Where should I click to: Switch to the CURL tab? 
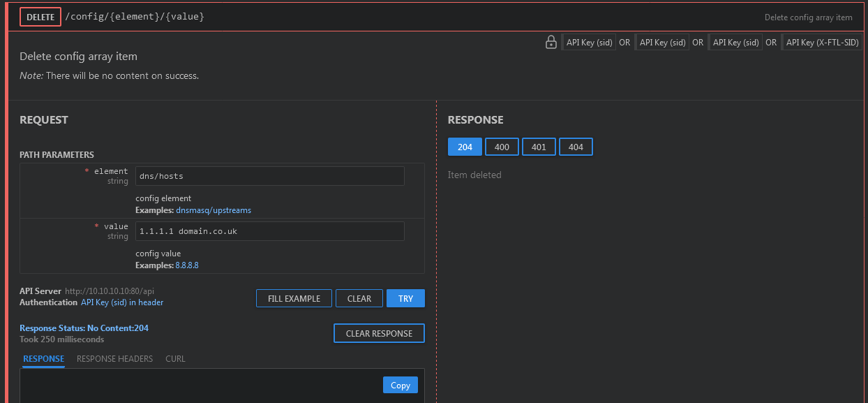(x=175, y=359)
